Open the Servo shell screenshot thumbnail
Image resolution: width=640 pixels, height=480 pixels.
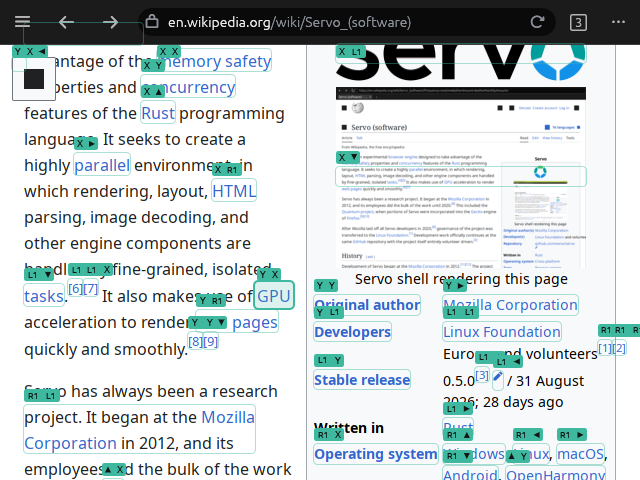tap(461, 177)
